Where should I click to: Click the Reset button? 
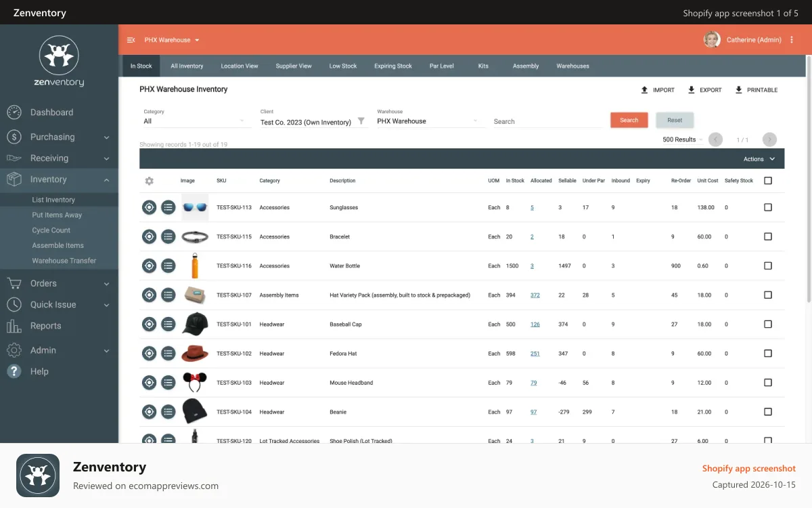click(x=675, y=120)
